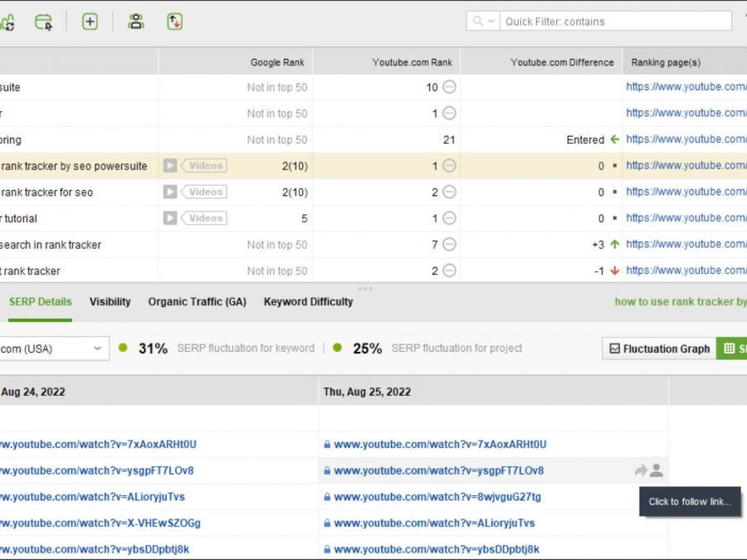Click the Fluctuation Graph button
The width and height of the screenshot is (747, 560).
tap(659, 348)
